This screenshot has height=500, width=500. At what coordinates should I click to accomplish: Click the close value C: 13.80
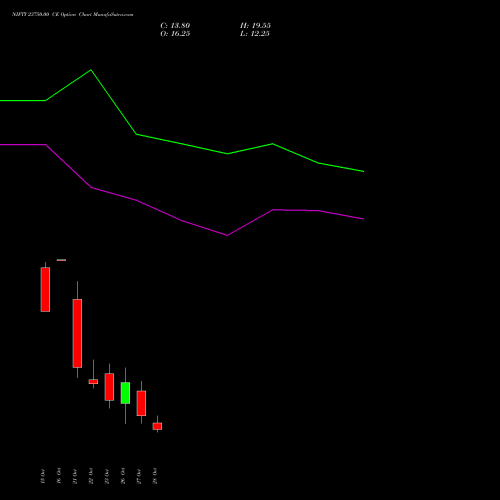tap(175, 26)
